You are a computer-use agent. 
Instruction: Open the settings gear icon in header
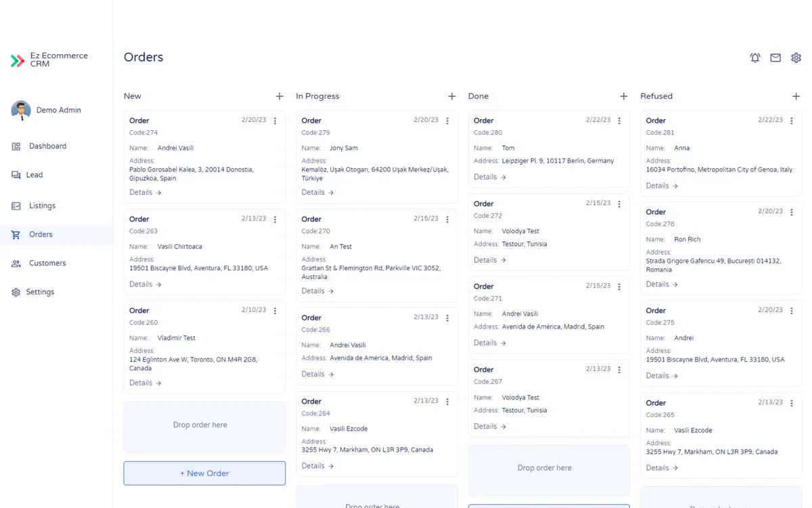796,58
